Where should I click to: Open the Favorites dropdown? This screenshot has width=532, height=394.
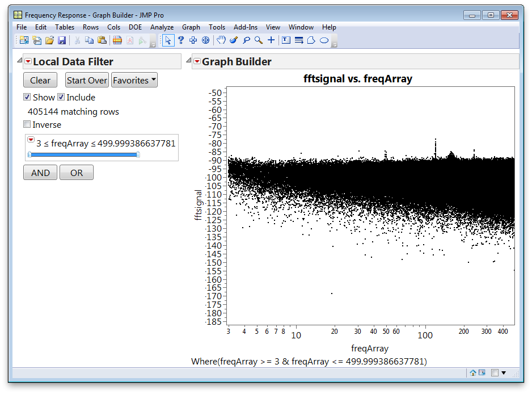[x=134, y=80]
